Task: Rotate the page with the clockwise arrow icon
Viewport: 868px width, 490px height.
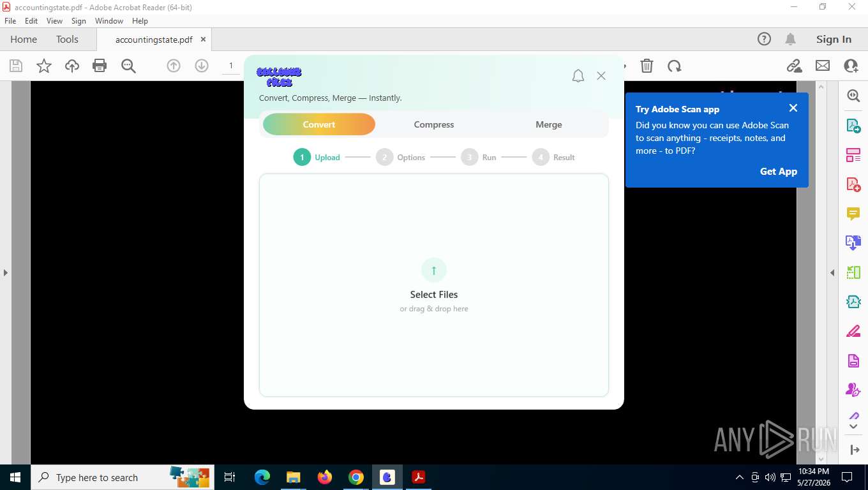Action: [x=675, y=66]
